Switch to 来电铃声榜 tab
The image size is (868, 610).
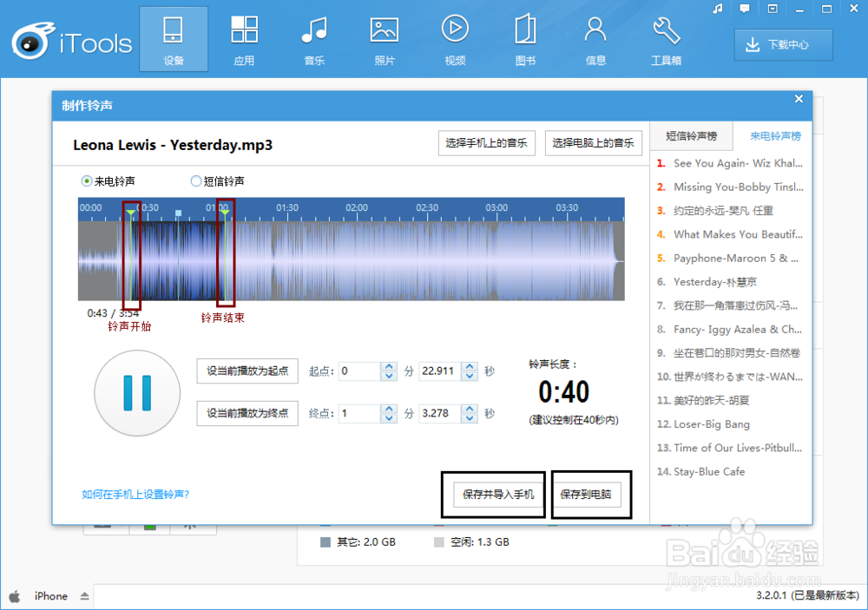point(775,136)
